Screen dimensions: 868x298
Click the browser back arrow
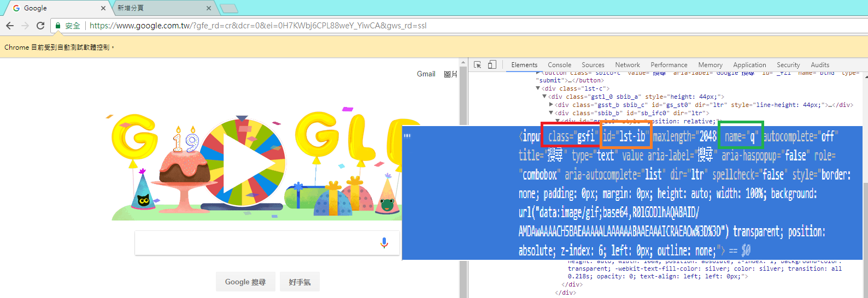9,26
